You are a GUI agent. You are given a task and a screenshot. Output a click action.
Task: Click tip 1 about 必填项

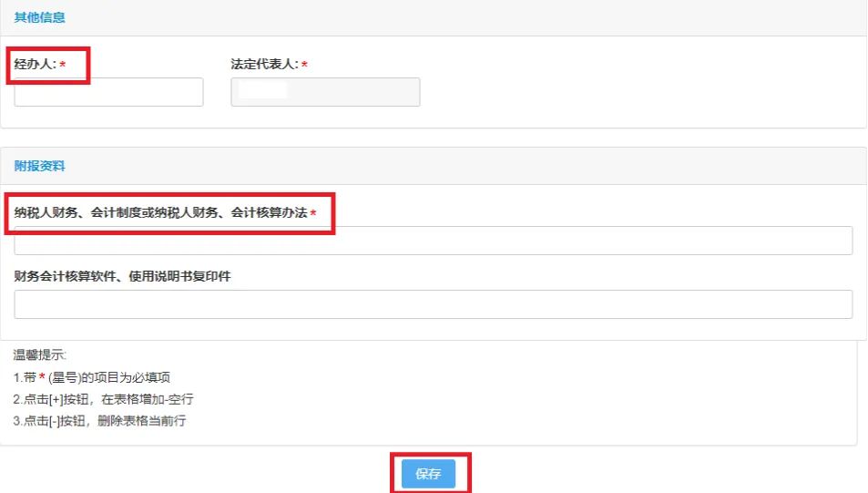click(92, 377)
